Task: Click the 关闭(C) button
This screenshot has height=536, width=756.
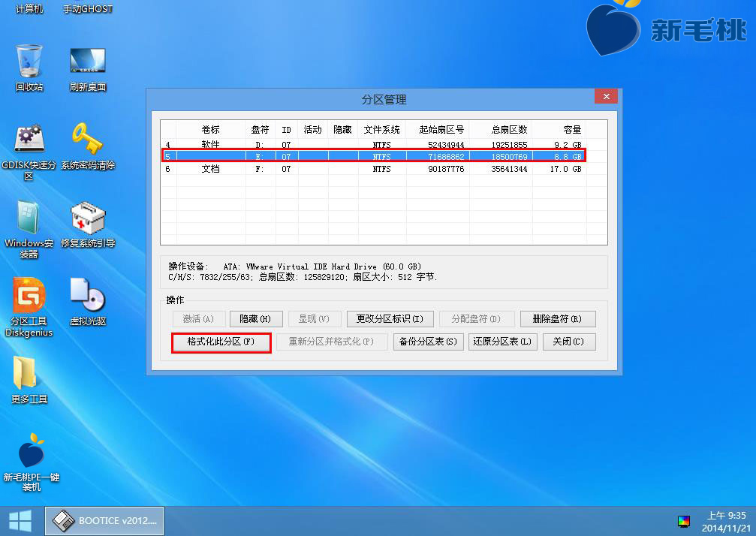Action: coord(568,342)
